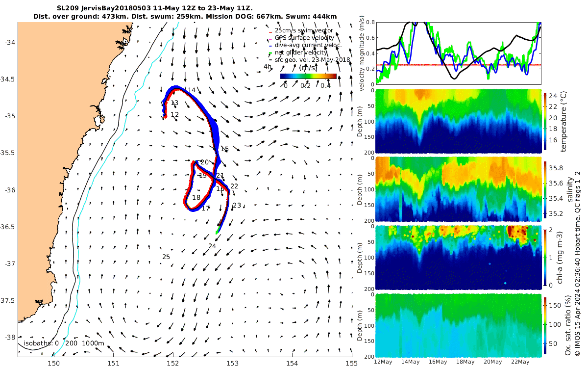Click the '22May' date tick label
The width and height of the screenshot is (588, 368).
519,362
